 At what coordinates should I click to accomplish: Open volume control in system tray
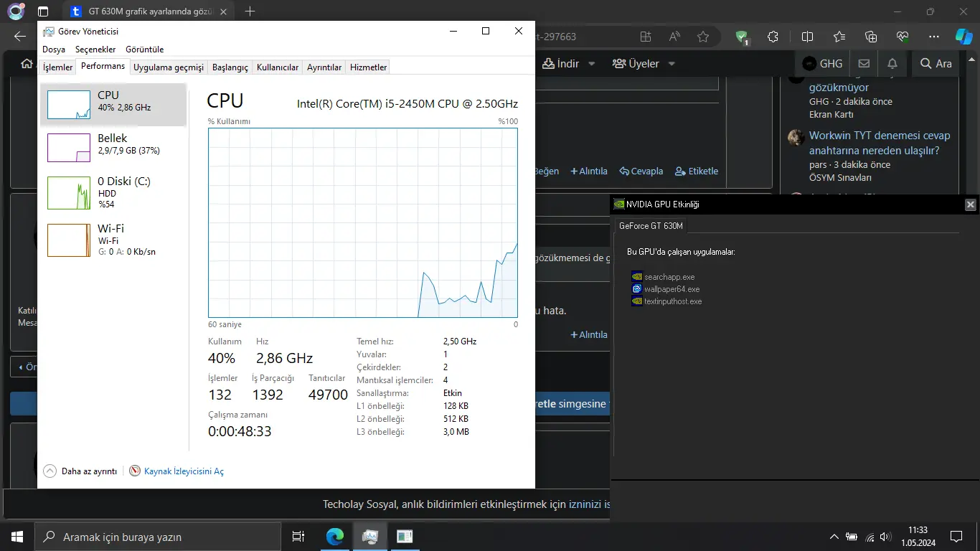coord(887,537)
